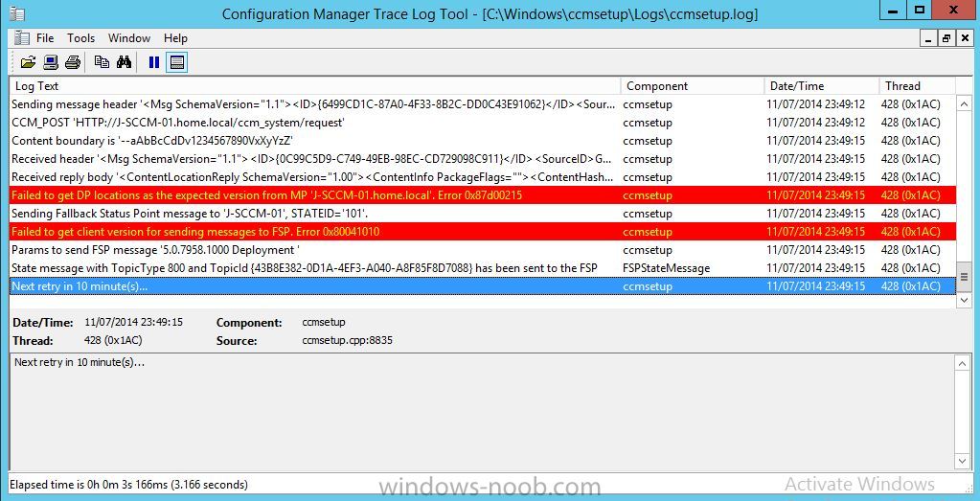Image resolution: width=980 pixels, height=501 pixels.
Task: Select the 'Received reply body' log row
Action: (483, 177)
